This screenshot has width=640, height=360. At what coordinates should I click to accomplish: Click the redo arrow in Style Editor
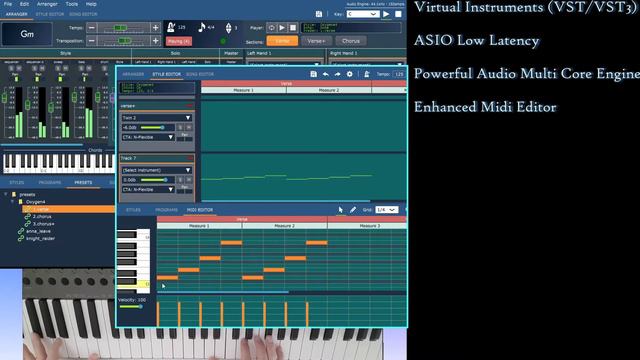pos(337,74)
